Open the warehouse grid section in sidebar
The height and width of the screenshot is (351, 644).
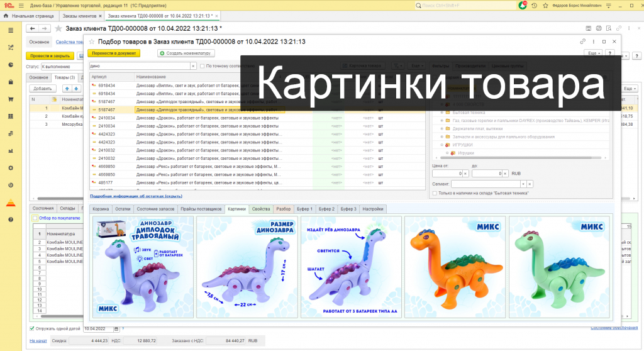11,116
